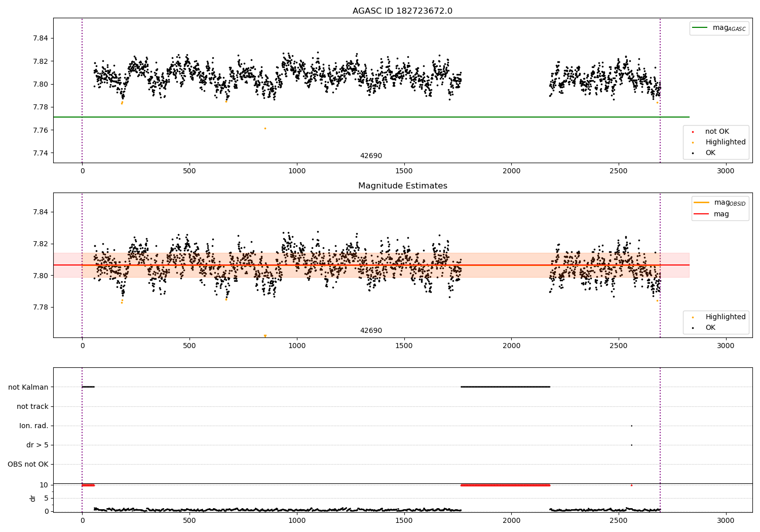Click the 1000 x-tick in the top plot
The height and width of the screenshot is (532, 760).
297,171
